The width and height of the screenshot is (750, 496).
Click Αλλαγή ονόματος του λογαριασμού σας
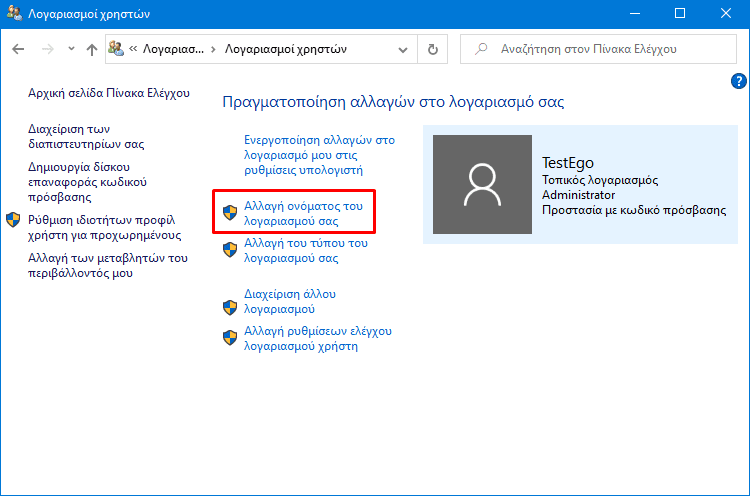[x=303, y=213]
